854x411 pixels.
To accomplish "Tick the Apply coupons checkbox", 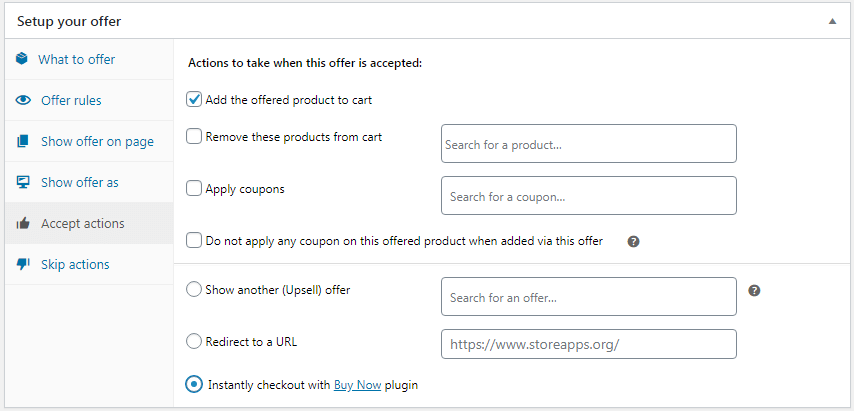I will click(194, 189).
